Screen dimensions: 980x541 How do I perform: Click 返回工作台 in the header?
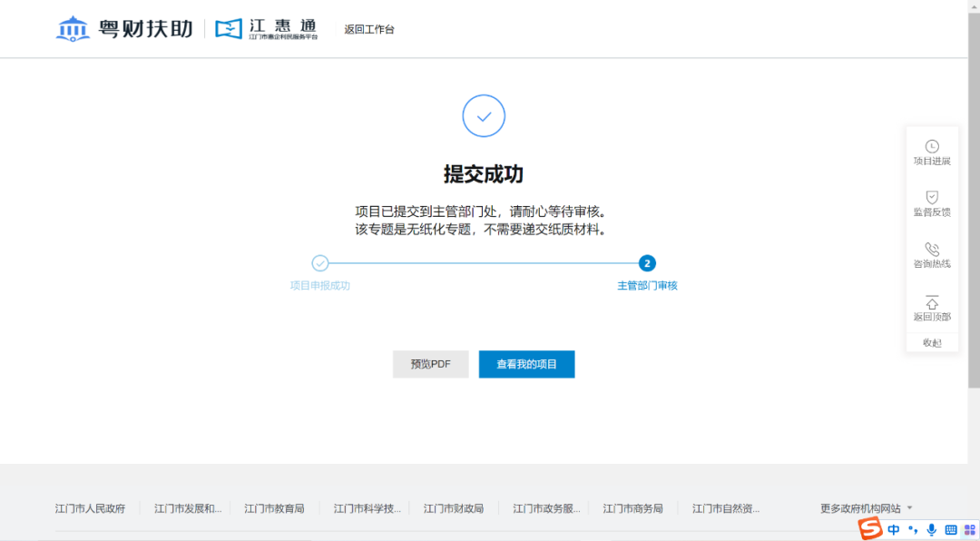click(369, 29)
